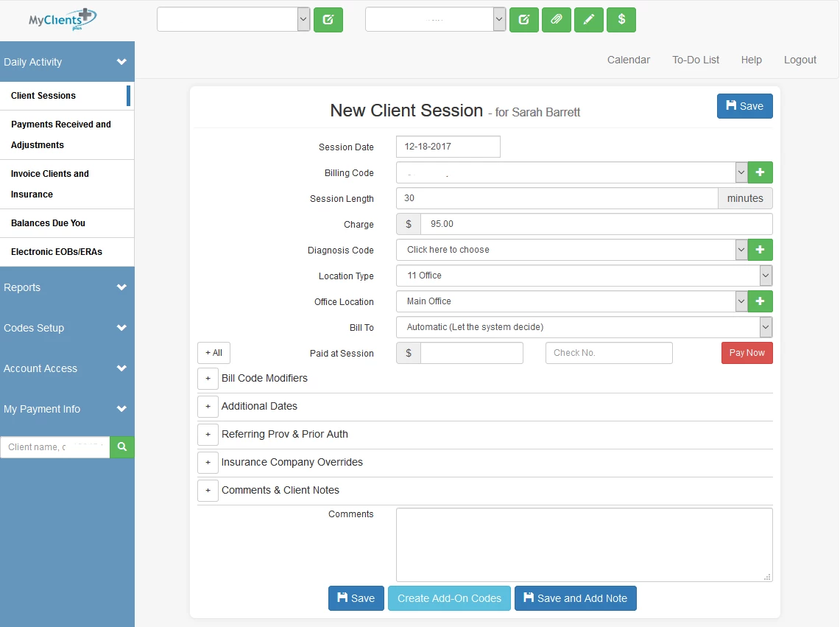Expand Insurance Company Overrides section
This screenshot has width=840, height=627.
coord(208,463)
